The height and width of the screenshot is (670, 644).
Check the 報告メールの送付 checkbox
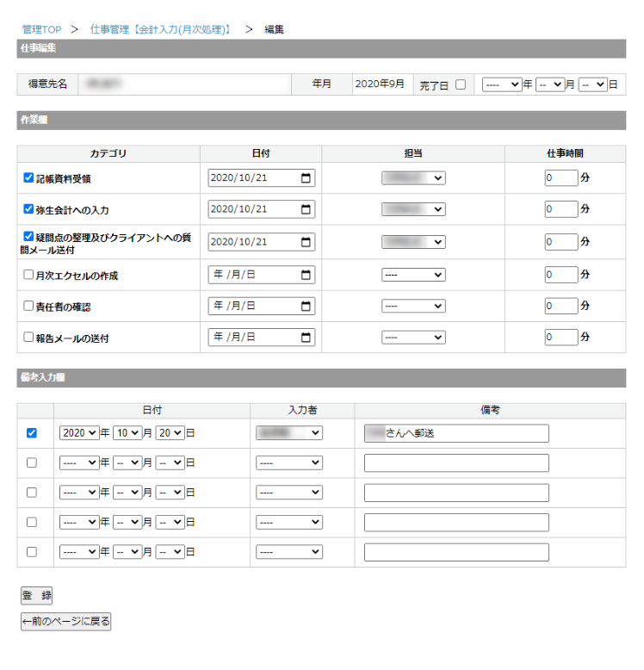point(28,337)
